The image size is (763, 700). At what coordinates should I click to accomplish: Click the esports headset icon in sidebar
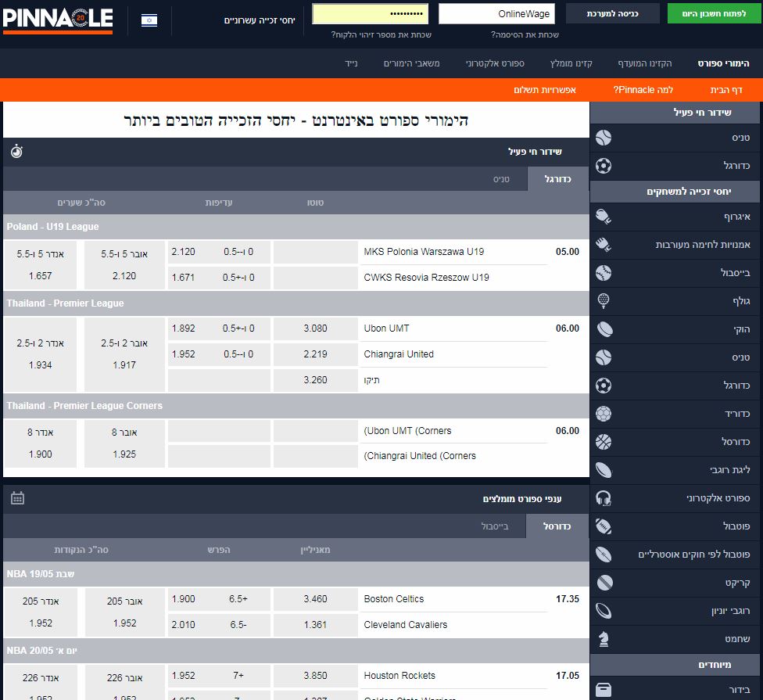(x=603, y=498)
